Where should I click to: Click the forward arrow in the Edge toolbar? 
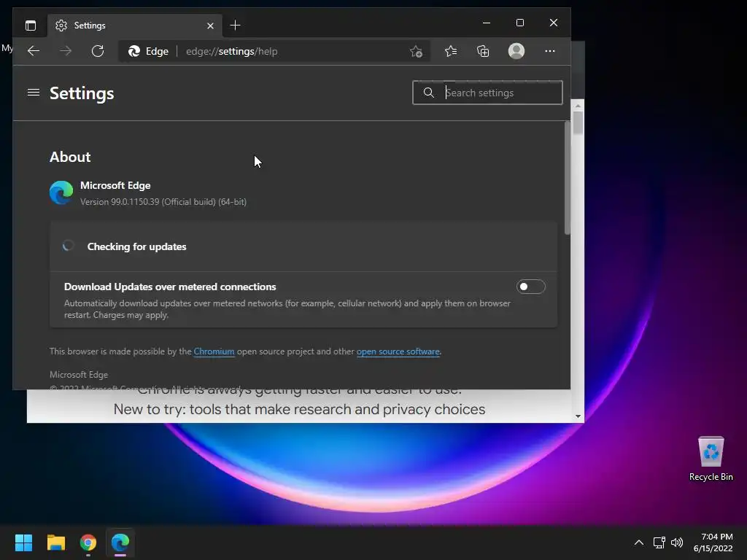coord(66,51)
